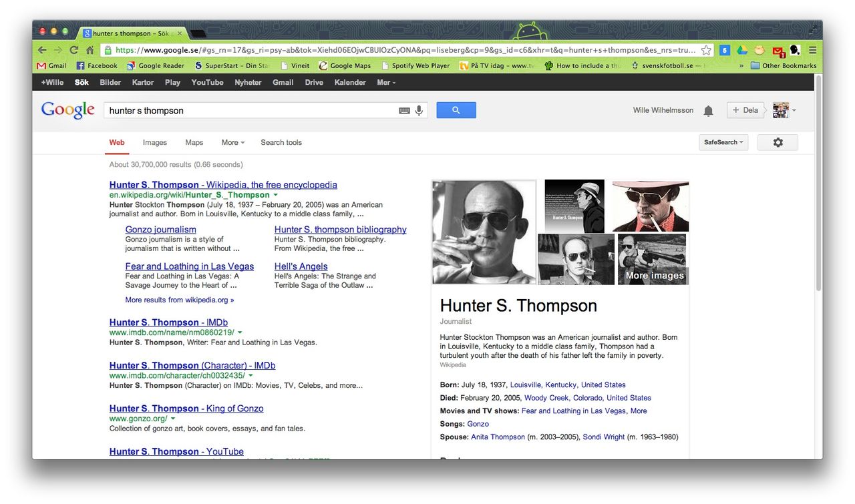855x504 pixels.
Task: Open Kalender in the black Google bar
Action: (350, 82)
